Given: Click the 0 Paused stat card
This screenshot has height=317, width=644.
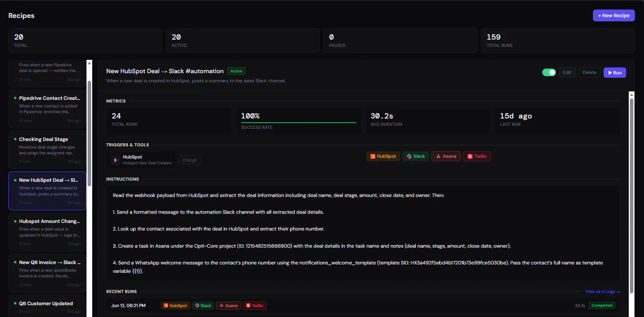Looking at the screenshot, I should click(400, 40).
